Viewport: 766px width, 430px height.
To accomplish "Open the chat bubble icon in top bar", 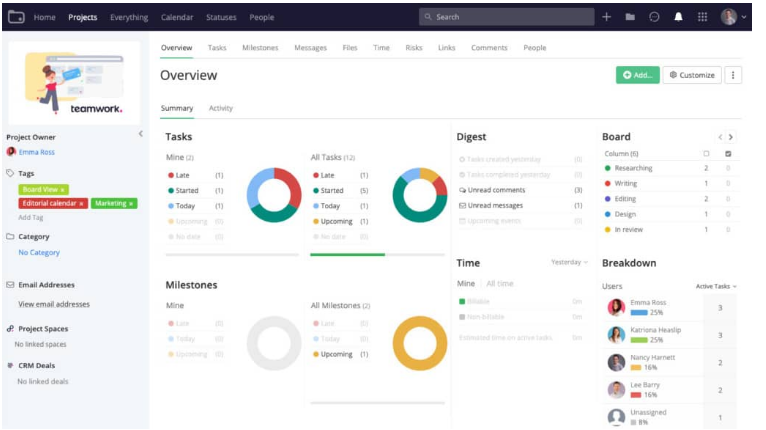I will (654, 17).
